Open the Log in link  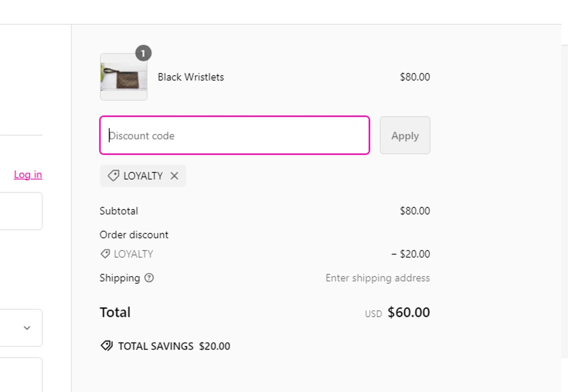(28, 174)
